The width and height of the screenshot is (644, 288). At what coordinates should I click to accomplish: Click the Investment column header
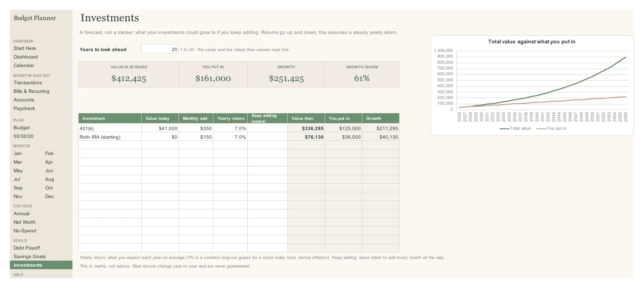click(110, 118)
